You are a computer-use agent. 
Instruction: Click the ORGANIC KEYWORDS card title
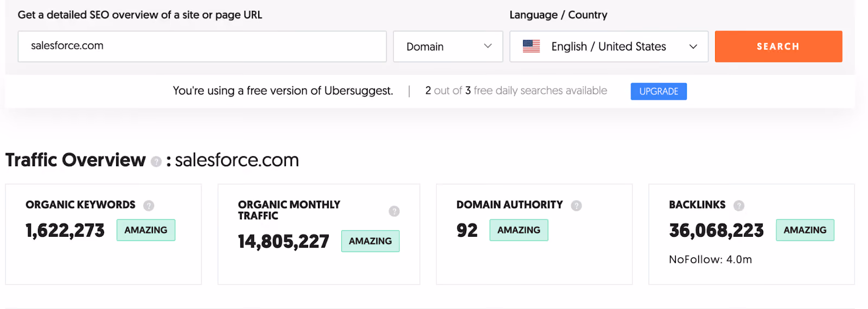(80, 205)
